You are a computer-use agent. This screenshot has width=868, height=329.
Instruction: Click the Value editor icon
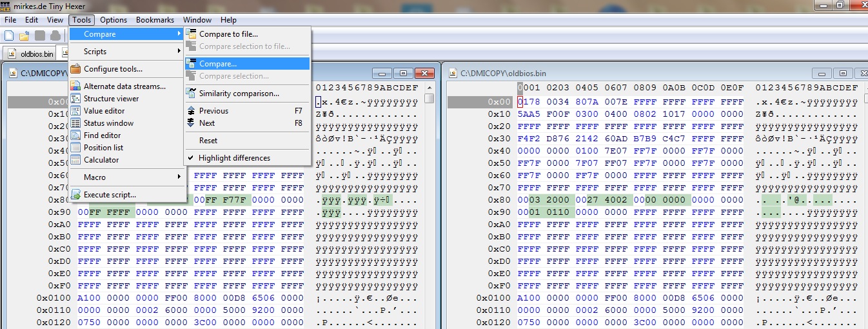75,111
